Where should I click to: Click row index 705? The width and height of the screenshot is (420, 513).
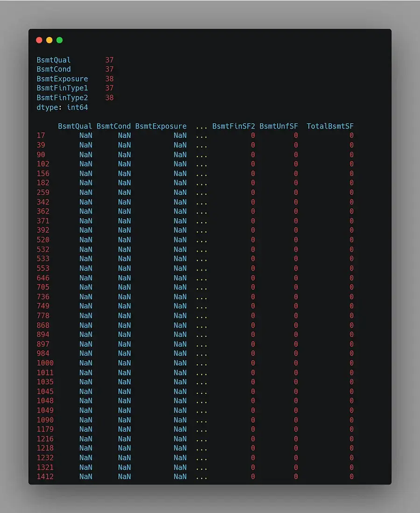click(x=43, y=287)
